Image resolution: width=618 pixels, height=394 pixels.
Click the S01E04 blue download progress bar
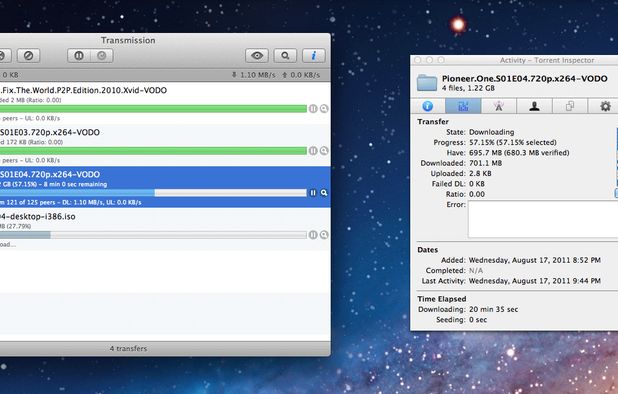(153, 193)
